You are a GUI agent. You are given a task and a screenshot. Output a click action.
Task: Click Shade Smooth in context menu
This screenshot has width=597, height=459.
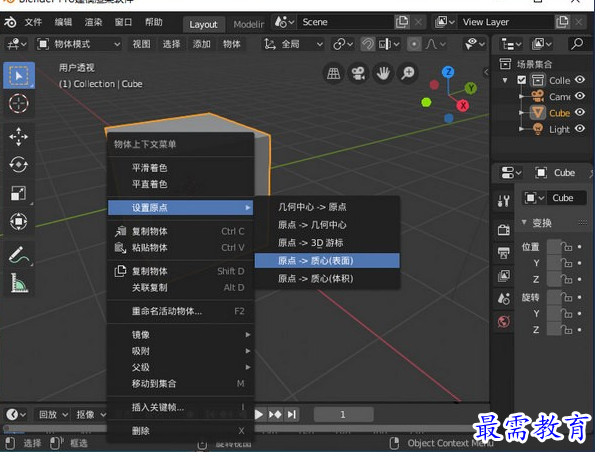pyautogui.click(x=181, y=168)
